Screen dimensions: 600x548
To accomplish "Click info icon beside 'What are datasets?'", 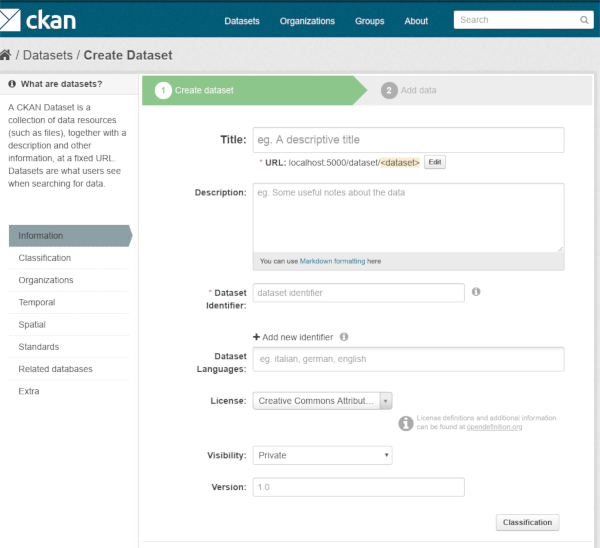I will (x=12, y=84).
